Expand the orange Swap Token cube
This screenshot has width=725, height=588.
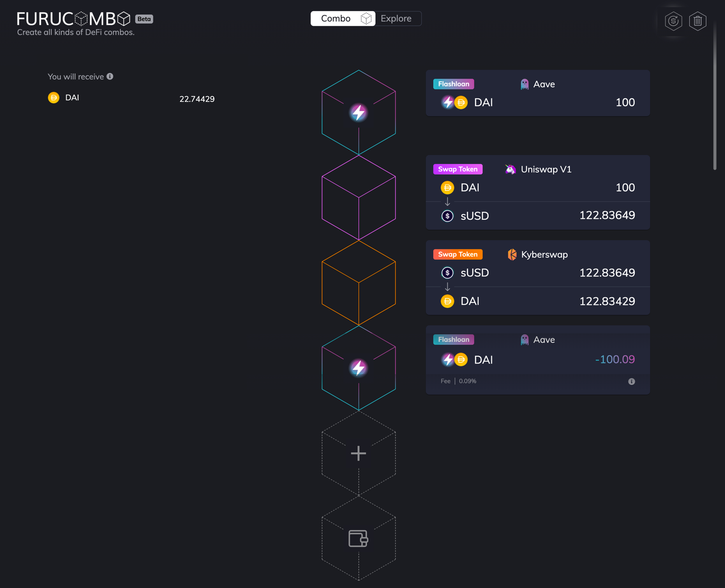point(358,283)
